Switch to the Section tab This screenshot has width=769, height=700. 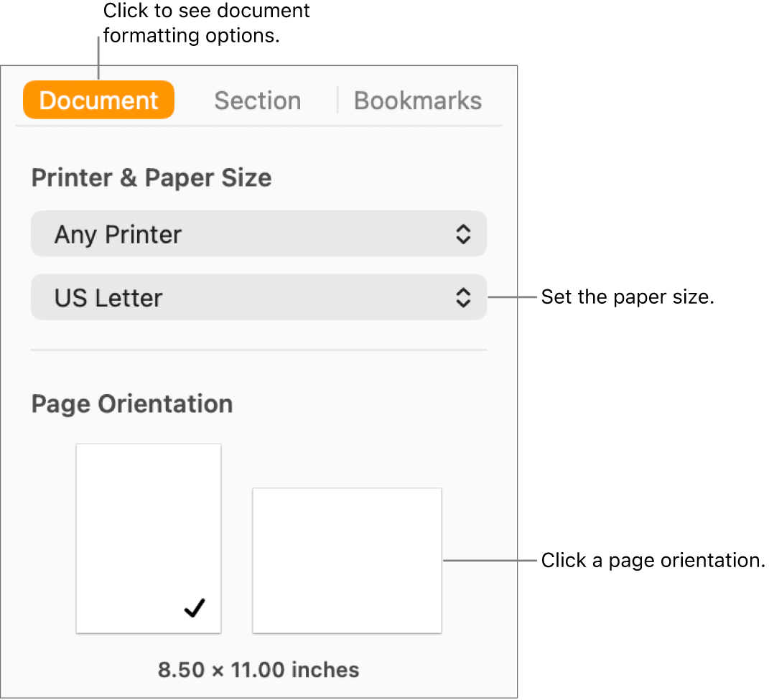[x=257, y=101]
